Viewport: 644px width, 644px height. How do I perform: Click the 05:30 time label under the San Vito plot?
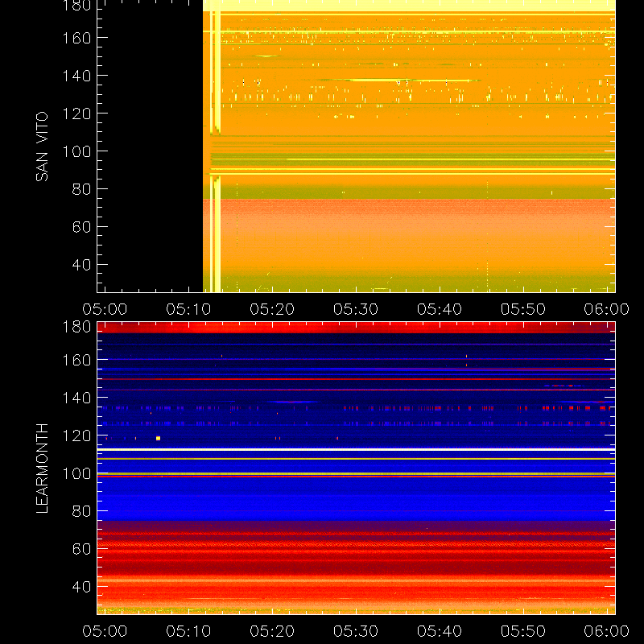[356, 309]
